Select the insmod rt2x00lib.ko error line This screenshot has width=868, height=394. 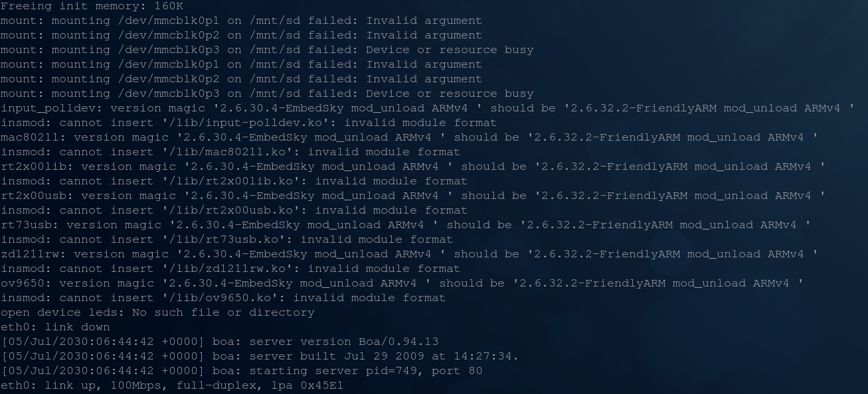tap(234, 181)
